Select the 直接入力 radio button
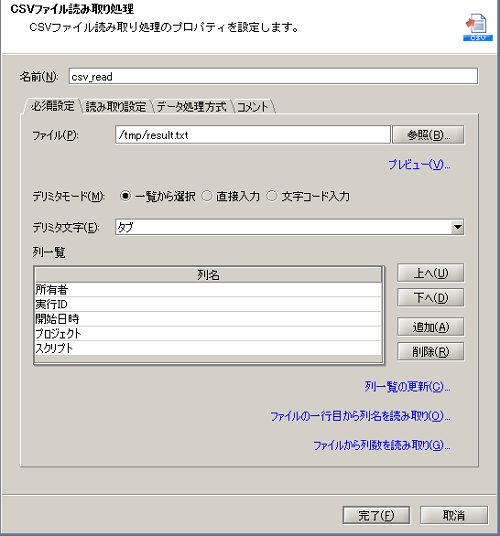Viewport: 500px width, 536px height. tap(207, 196)
